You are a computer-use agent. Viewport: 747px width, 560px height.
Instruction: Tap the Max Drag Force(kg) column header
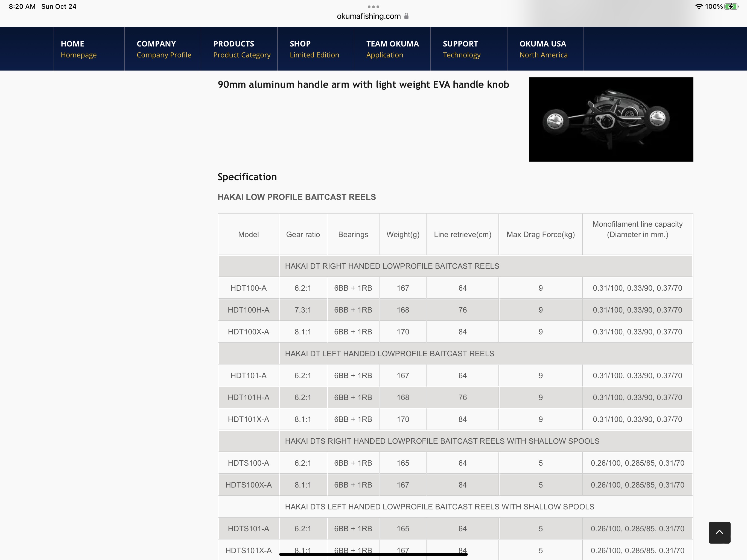click(x=540, y=234)
